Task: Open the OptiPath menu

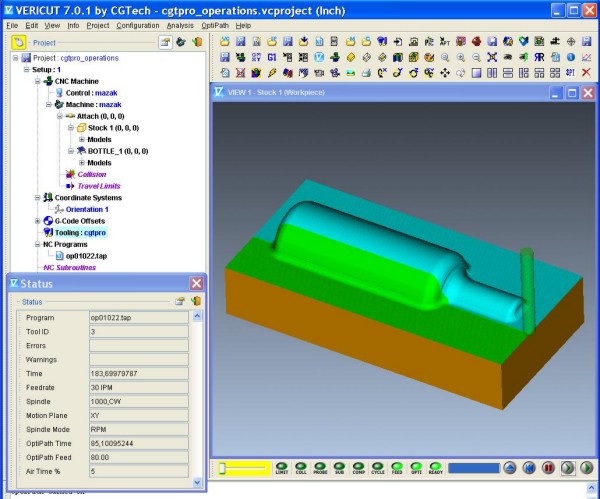Action: coord(215,25)
